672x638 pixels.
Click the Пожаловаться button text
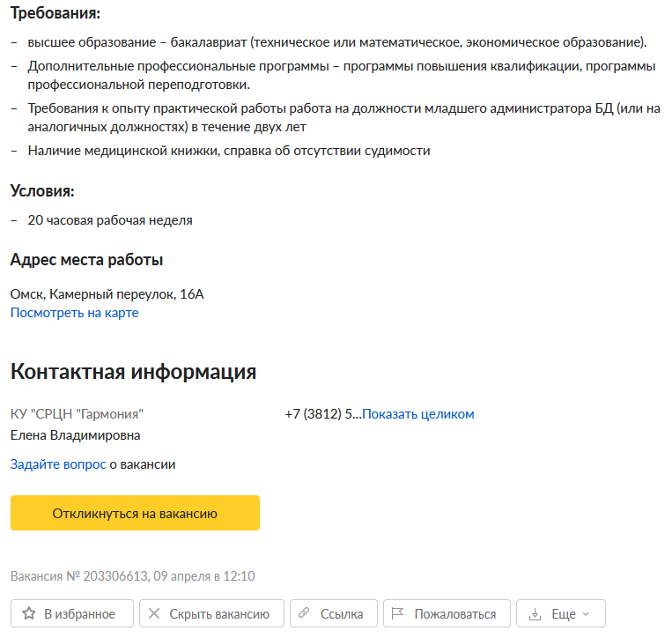coord(455,614)
